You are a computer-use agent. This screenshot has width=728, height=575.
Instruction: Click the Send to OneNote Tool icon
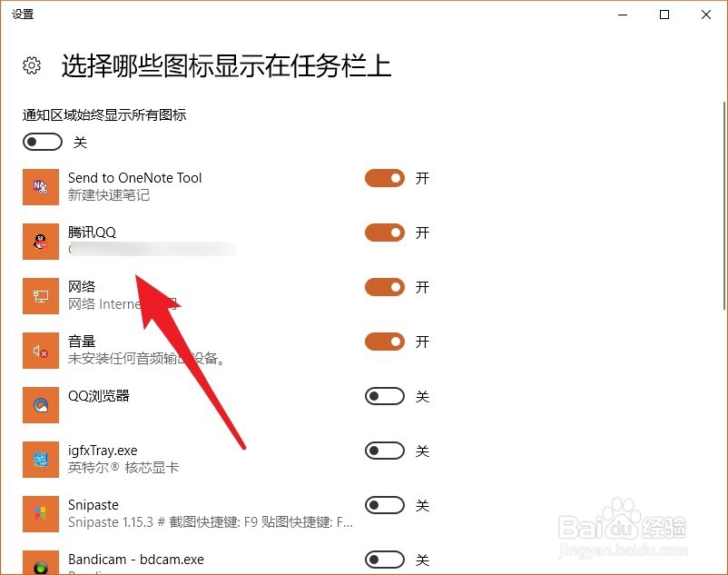tap(41, 187)
